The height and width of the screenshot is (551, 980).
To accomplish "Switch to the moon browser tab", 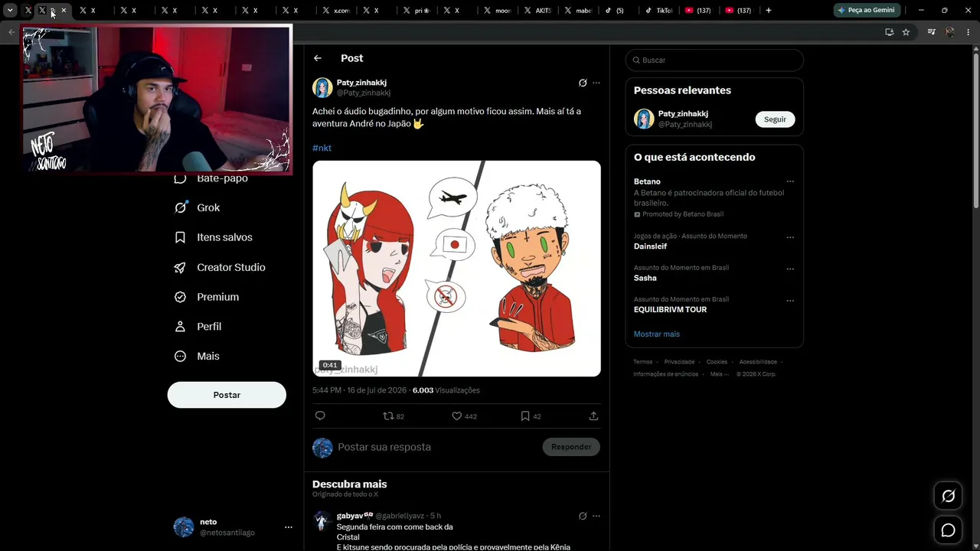I will pos(497,11).
